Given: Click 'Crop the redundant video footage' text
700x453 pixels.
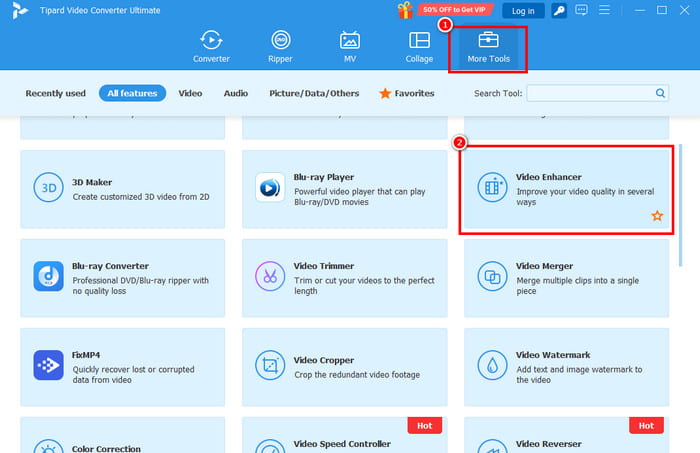Looking at the screenshot, I should point(357,375).
